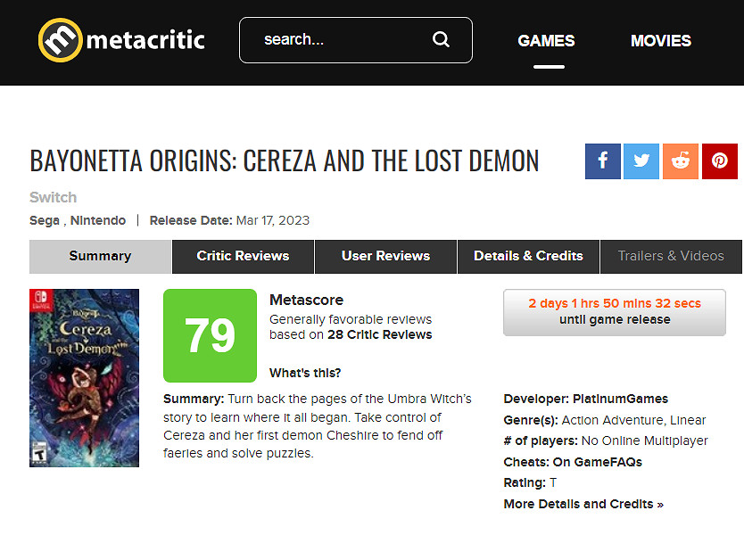This screenshot has width=744, height=560.
Task: Share on Pinterest icon
Action: tap(719, 161)
